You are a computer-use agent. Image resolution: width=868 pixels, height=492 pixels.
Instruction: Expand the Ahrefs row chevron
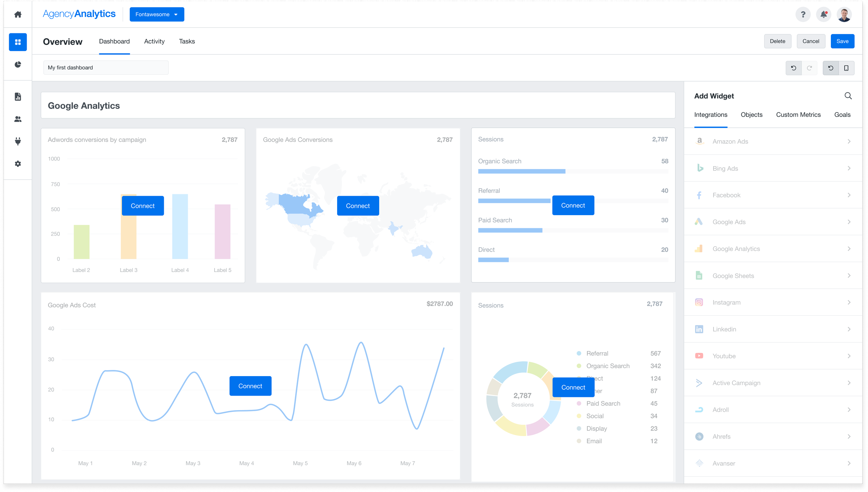click(x=849, y=436)
